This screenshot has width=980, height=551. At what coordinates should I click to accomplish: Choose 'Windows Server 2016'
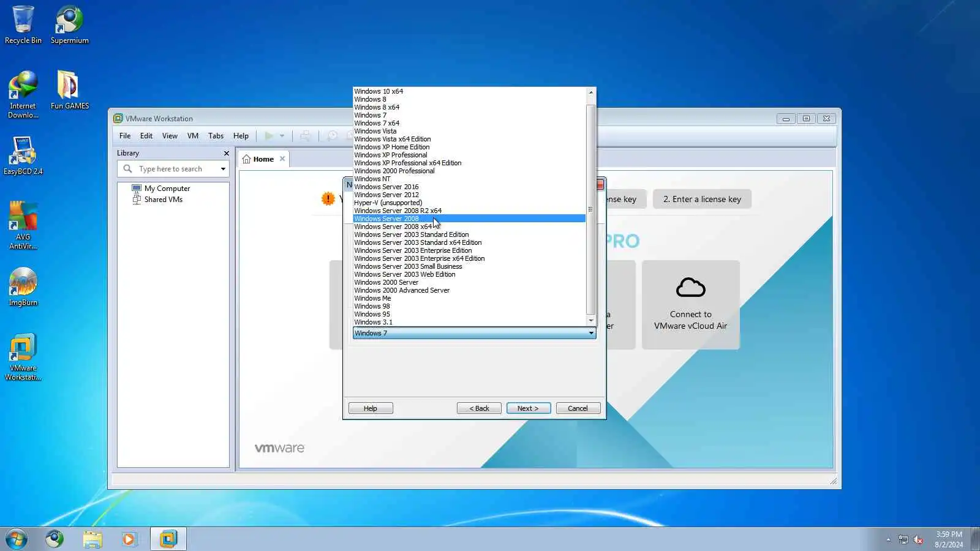click(x=469, y=187)
